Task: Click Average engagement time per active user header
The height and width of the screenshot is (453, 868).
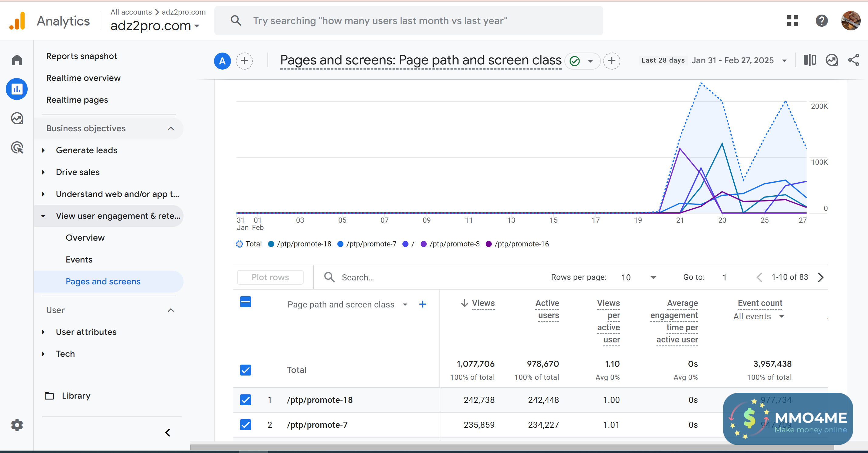Action: (x=674, y=321)
